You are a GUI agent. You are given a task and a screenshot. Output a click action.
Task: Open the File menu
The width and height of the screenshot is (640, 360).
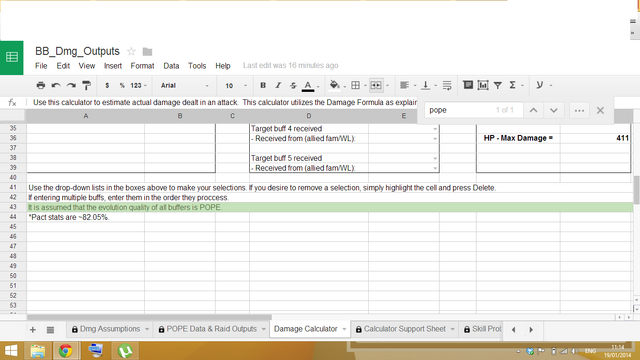41,66
